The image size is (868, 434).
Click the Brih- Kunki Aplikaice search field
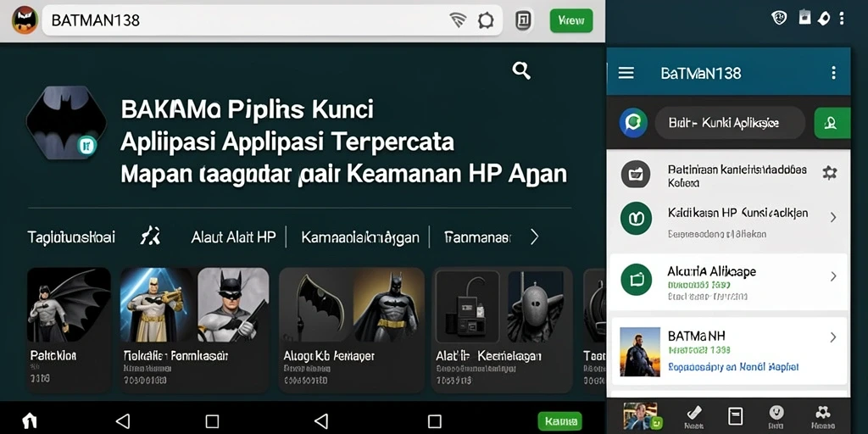[x=730, y=123]
